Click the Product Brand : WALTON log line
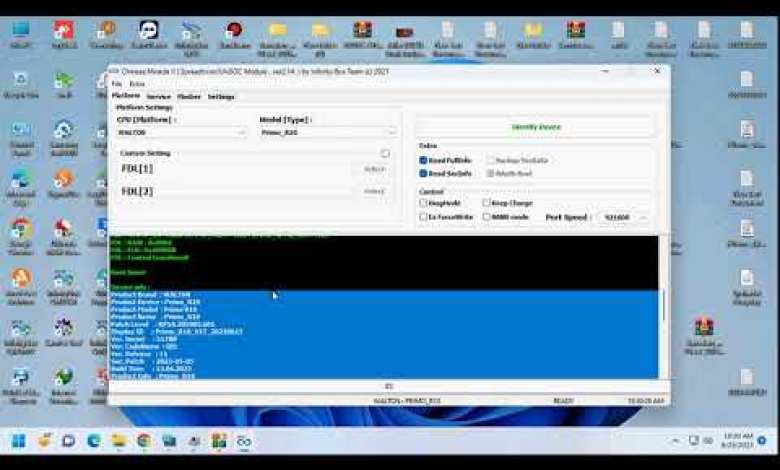Screen dimensions: 780x470 click(x=151, y=294)
